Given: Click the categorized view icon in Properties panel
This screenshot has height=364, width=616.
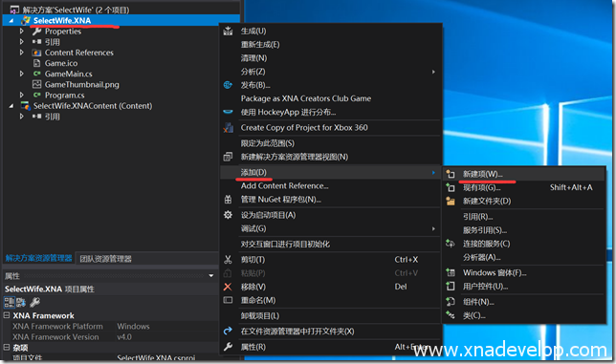Looking at the screenshot, I should pyautogui.click(x=9, y=302).
